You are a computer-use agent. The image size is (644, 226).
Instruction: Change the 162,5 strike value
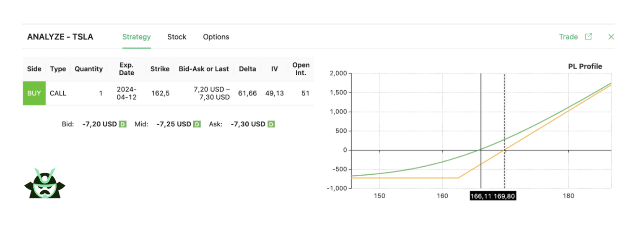pos(160,93)
